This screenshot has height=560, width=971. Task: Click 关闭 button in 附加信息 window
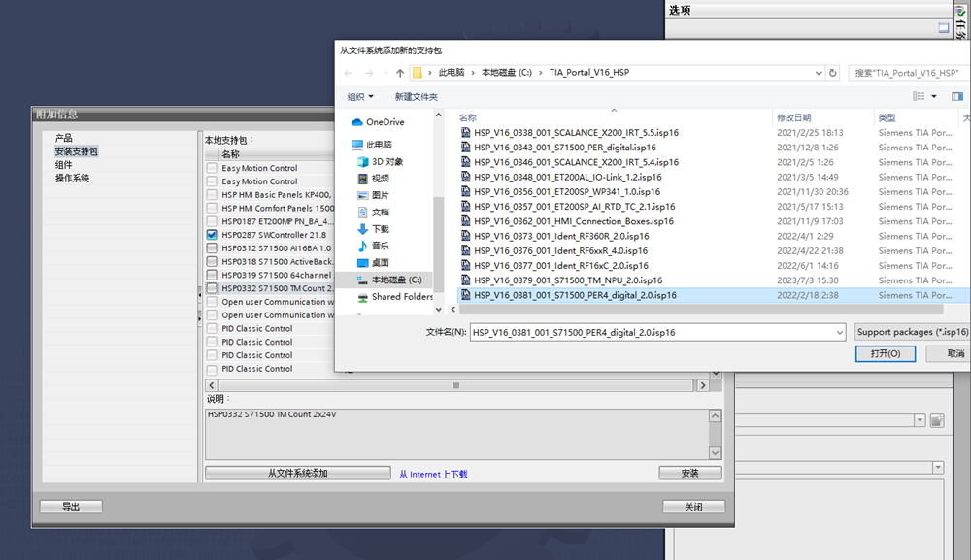click(693, 507)
